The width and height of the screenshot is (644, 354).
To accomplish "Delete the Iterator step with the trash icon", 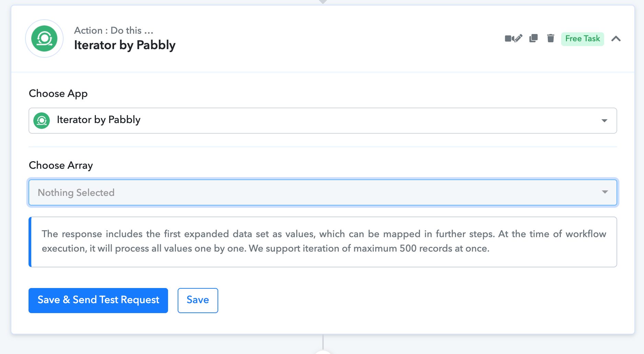I will (551, 38).
